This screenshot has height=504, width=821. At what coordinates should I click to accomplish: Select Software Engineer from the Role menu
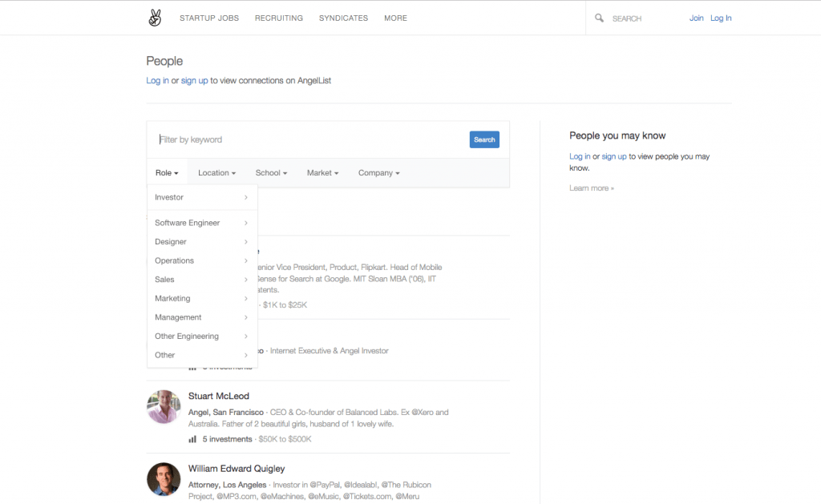[185, 222]
